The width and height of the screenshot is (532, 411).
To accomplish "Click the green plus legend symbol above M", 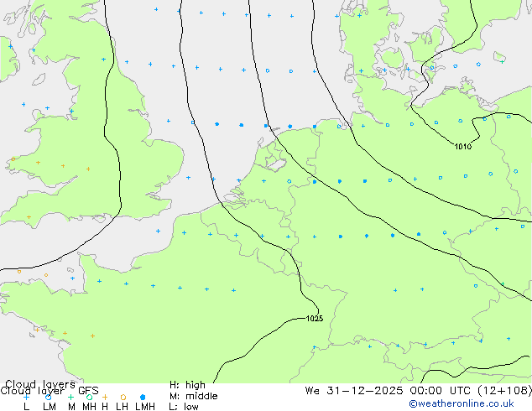I will (x=70, y=397).
